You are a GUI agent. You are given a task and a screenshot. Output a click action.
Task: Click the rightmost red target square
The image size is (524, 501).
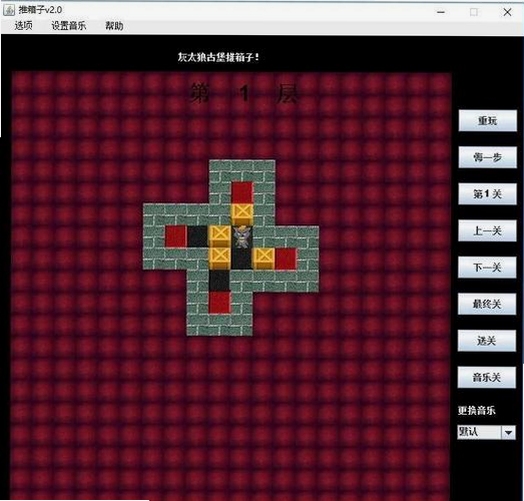pos(286,259)
